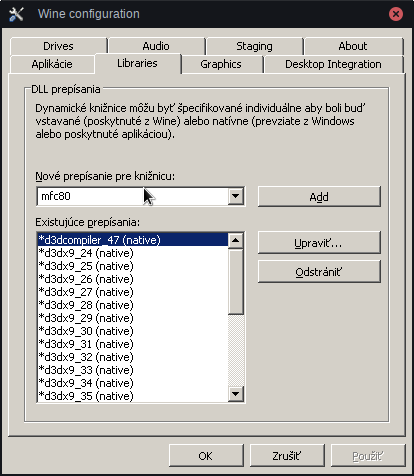
Task: Confirm with the OK button
Action: click(x=206, y=456)
